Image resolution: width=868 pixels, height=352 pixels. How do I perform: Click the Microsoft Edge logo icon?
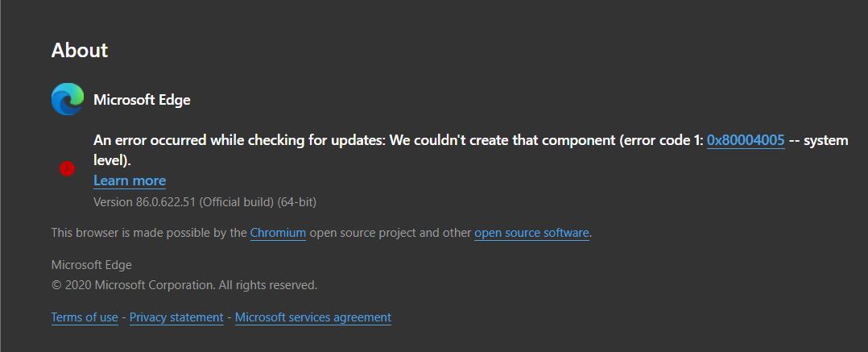(x=68, y=99)
